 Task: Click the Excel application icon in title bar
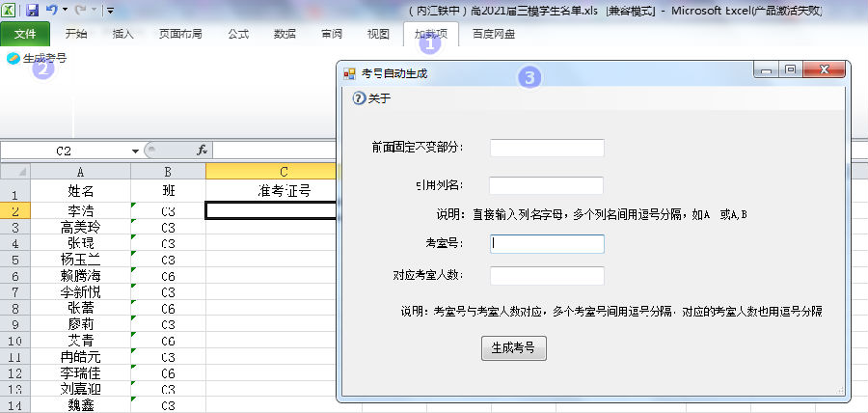point(11,10)
